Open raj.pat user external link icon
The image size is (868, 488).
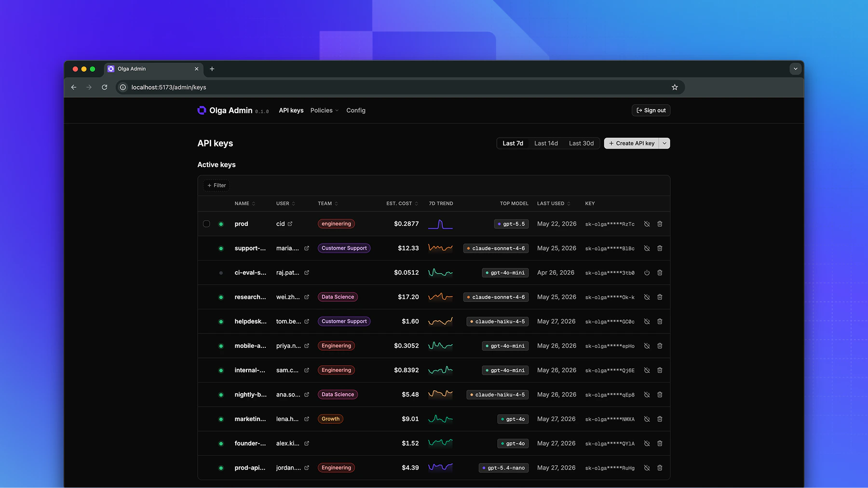click(307, 273)
